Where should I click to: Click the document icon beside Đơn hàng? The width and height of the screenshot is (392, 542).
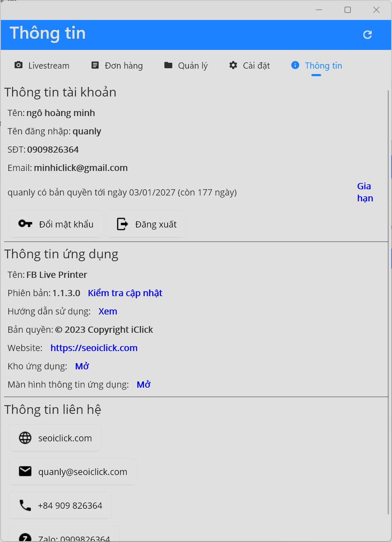(x=95, y=65)
